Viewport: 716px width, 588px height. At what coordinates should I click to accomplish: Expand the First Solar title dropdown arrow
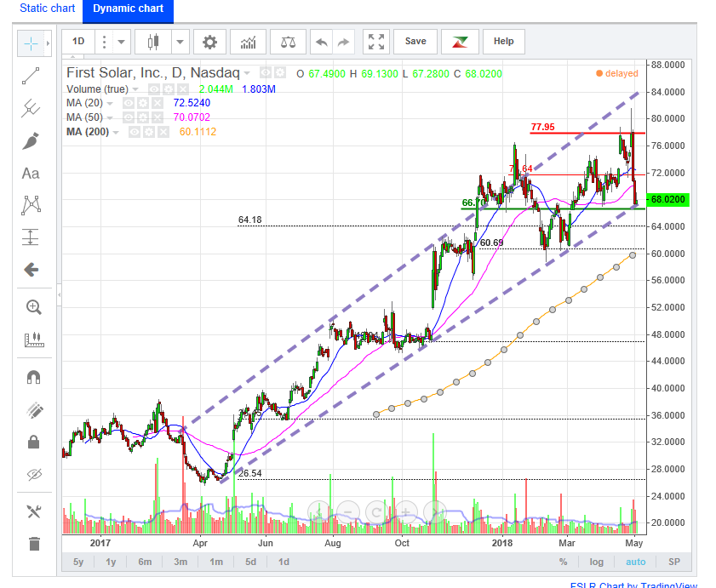pyautogui.click(x=247, y=73)
